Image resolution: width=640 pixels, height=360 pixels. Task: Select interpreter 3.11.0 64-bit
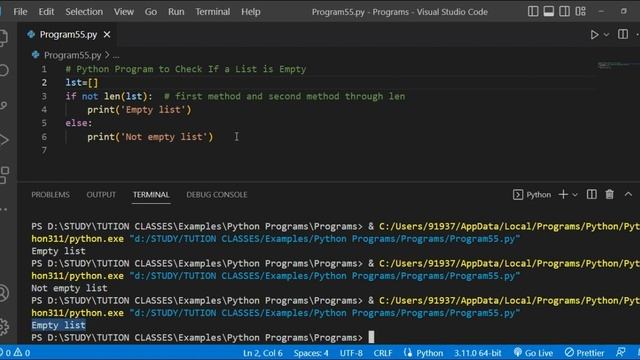pos(478,353)
